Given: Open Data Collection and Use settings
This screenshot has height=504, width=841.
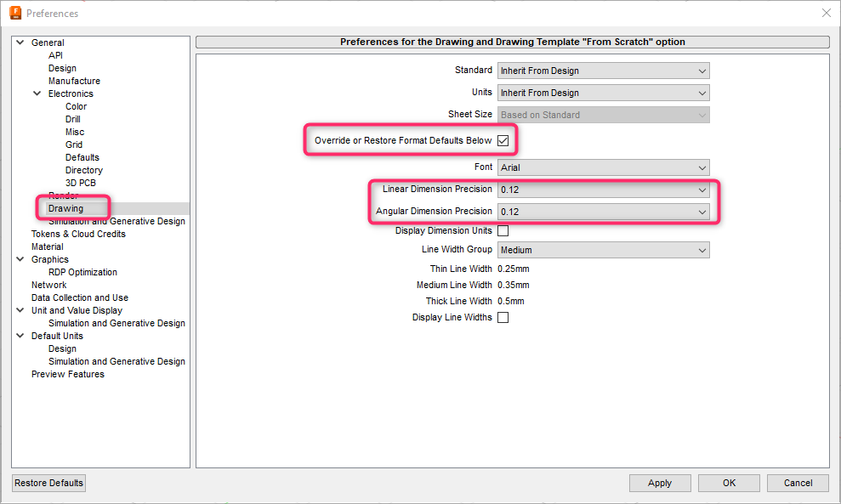Looking at the screenshot, I should coord(79,297).
